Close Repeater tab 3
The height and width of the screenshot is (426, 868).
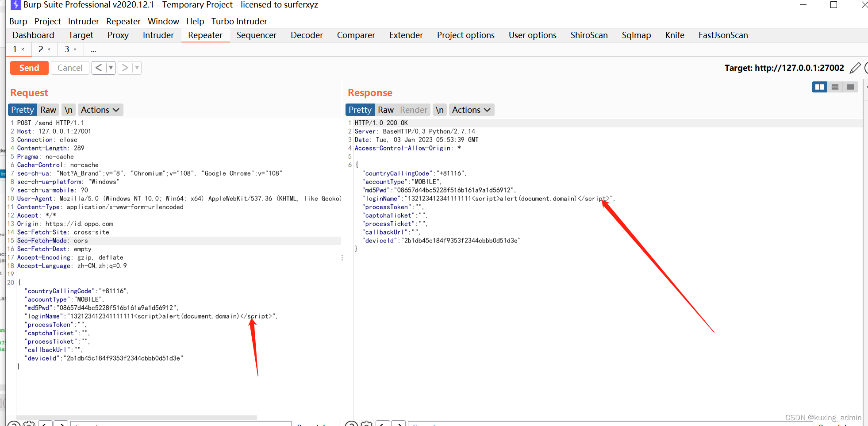(75, 50)
